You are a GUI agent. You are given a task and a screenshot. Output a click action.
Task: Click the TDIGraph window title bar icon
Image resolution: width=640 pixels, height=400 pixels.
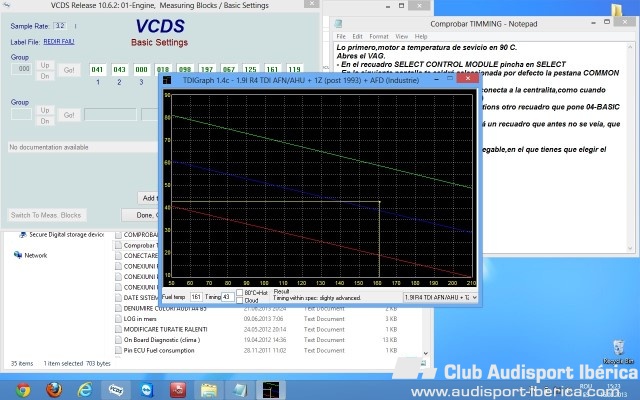coord(167,80)
